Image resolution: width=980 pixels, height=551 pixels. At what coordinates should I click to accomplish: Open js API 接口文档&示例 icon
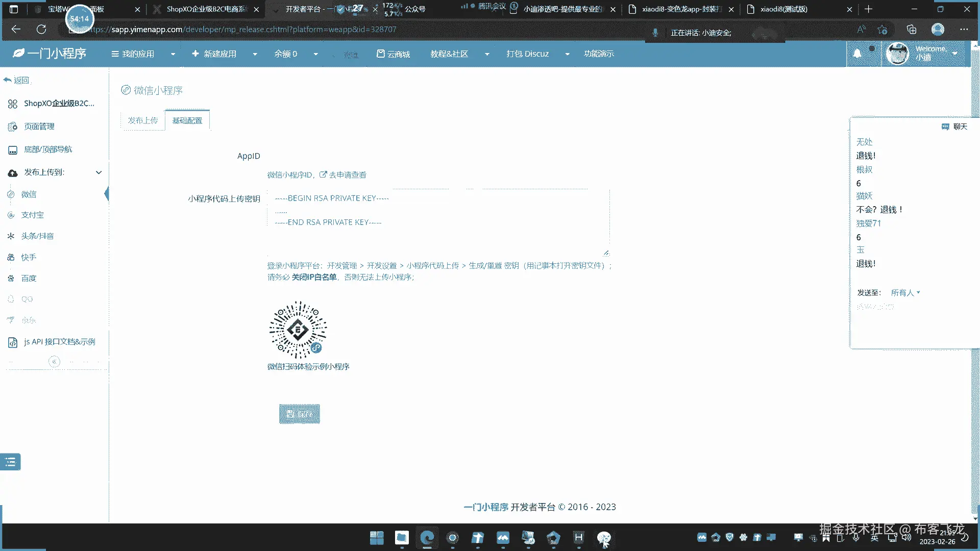[x=13, y=342]
